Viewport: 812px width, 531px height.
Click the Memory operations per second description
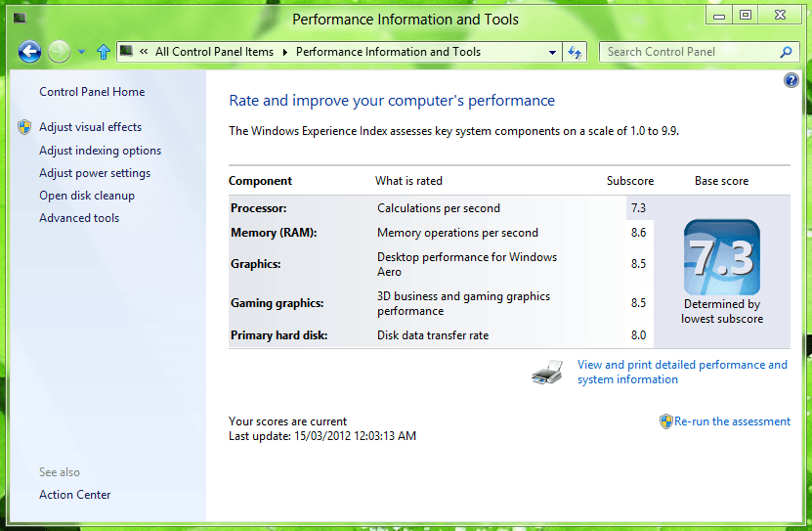457,233
